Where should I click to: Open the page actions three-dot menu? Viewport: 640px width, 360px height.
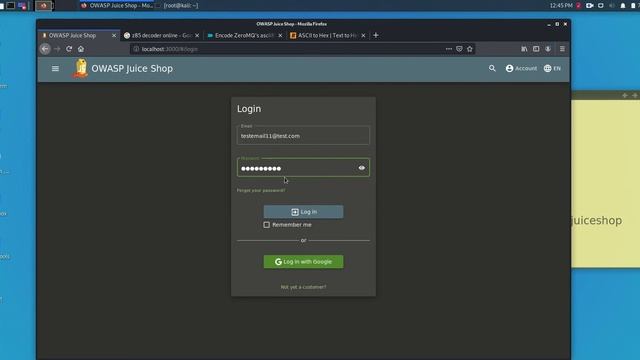click(x=449, y=49)
